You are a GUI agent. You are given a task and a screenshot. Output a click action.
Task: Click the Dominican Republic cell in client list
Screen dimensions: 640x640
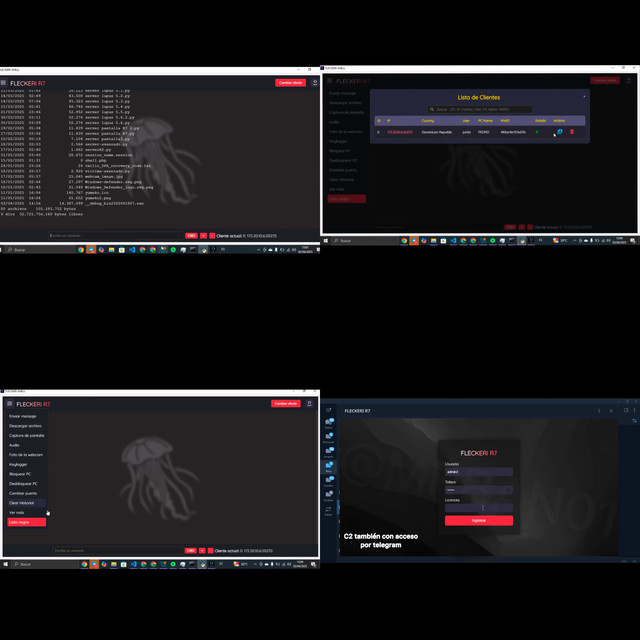(x=436, y=132)
